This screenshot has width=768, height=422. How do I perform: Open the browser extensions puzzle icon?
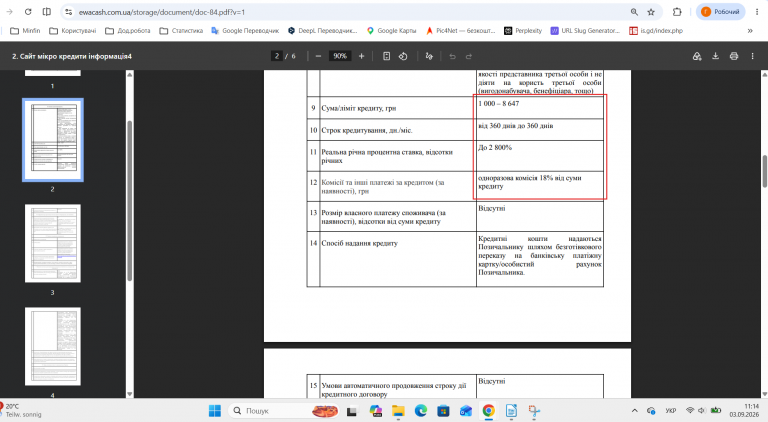click(677, 12)
